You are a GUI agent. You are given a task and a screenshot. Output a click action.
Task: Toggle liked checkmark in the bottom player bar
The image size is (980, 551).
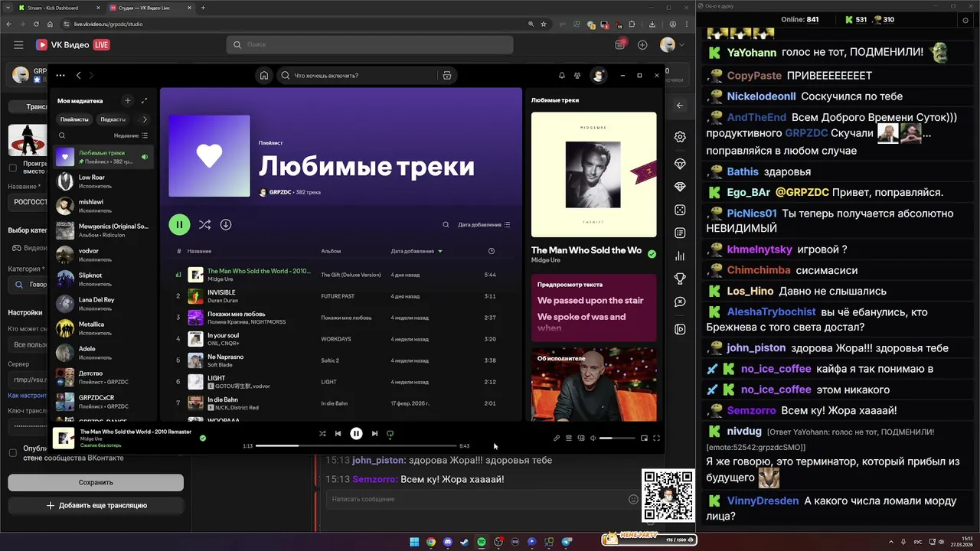pos(203,439)
